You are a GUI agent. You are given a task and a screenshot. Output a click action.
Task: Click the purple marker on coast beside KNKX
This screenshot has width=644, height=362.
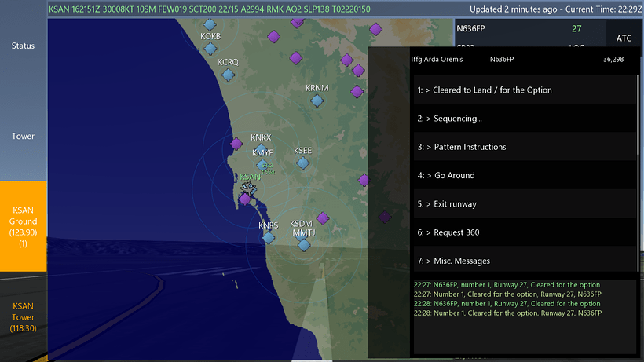coord(236,144)
